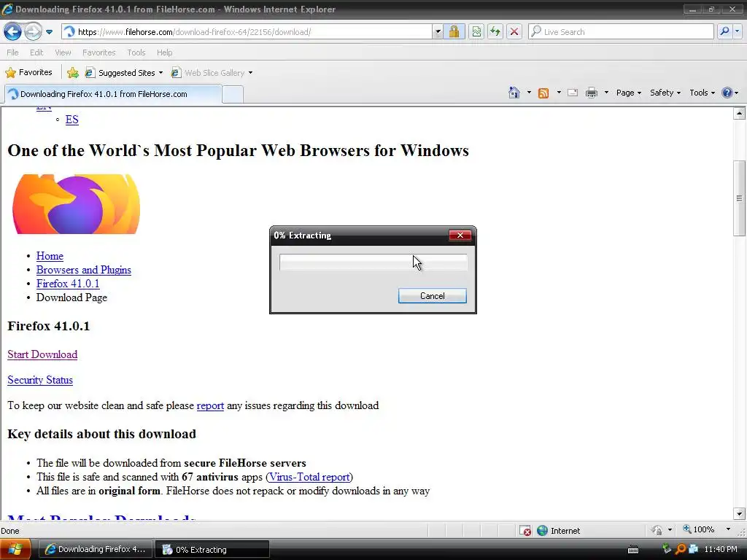The width and height of the screenshot is (747, 560).
Task: Click the 100% zoom level button
Action: (698, 529)
